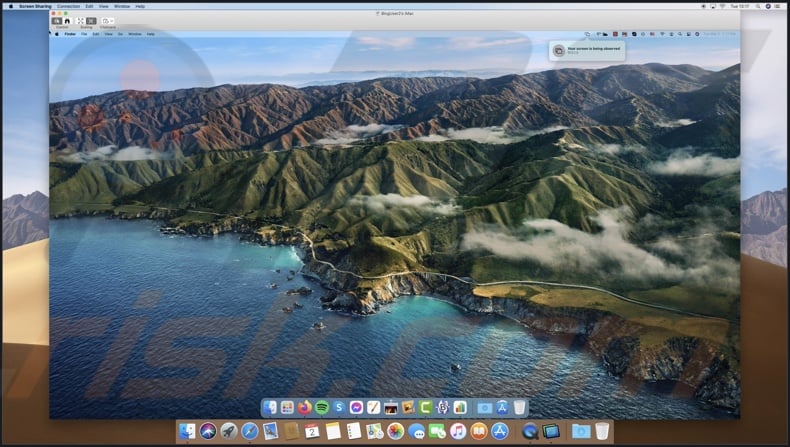790x447 pixels.
Task: Open Finder in local dock
Action: click(187, 431)
